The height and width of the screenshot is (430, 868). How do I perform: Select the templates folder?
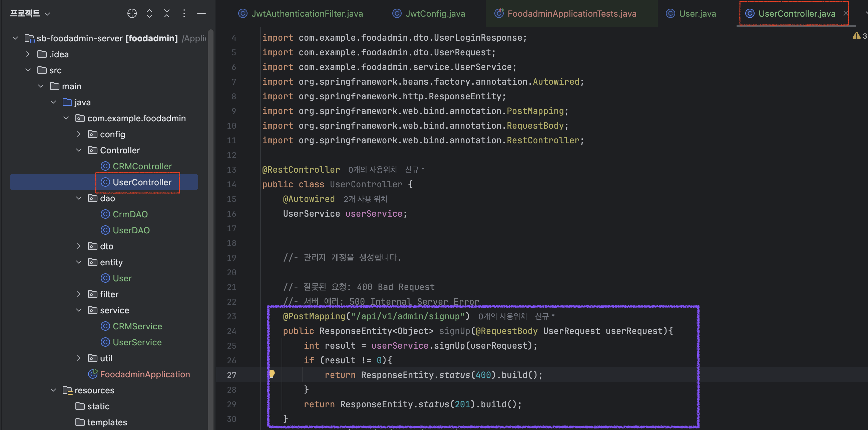(107, 422)
